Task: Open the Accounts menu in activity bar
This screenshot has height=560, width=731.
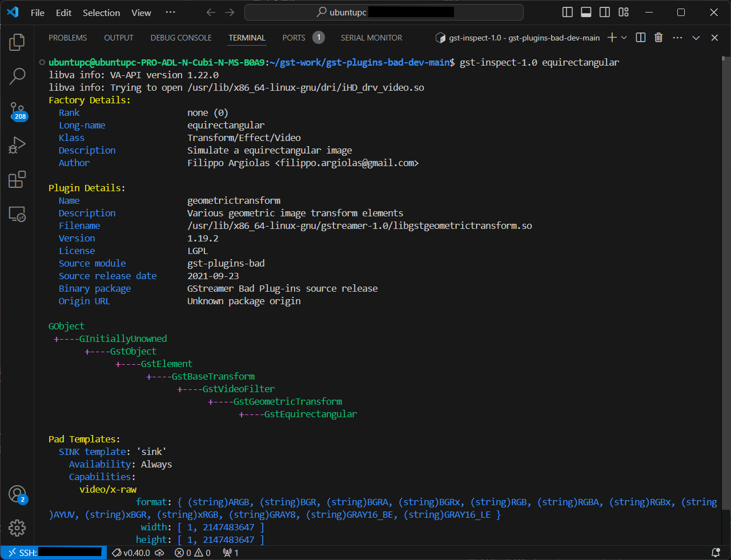Action: click(17, 494)
